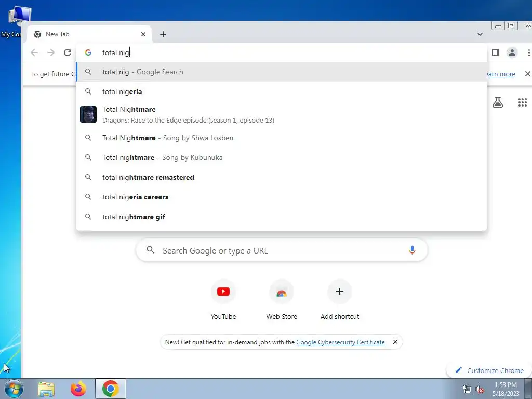Go forward with the right arrow button
532x399 pixels.
pyautogui.click(x=51, y=52)
